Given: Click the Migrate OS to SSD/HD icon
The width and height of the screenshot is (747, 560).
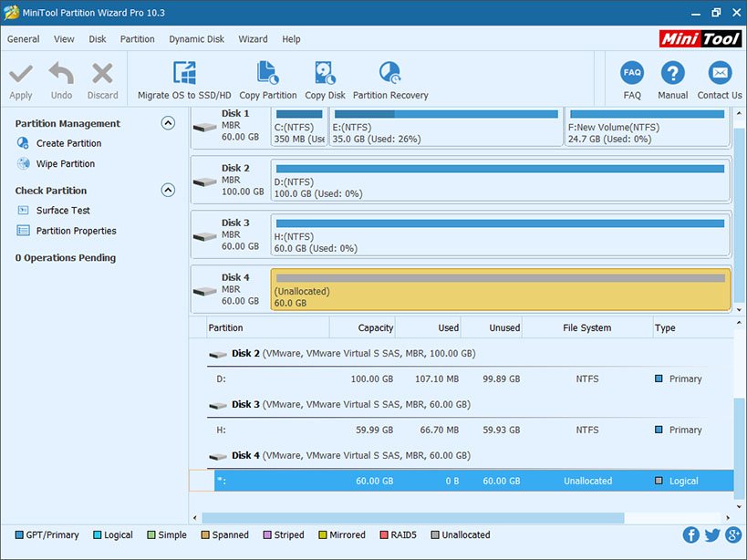Looking at the screenshot, I should [x=184, y=74].
